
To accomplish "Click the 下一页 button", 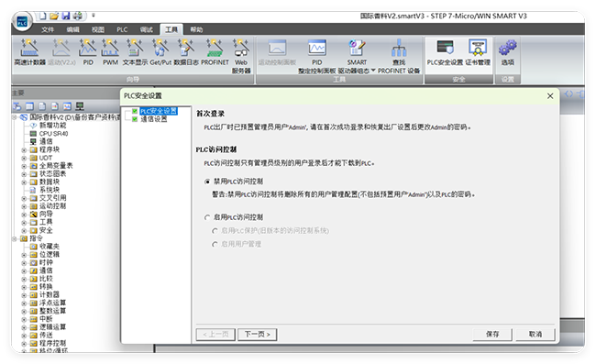I will [257, 335].
